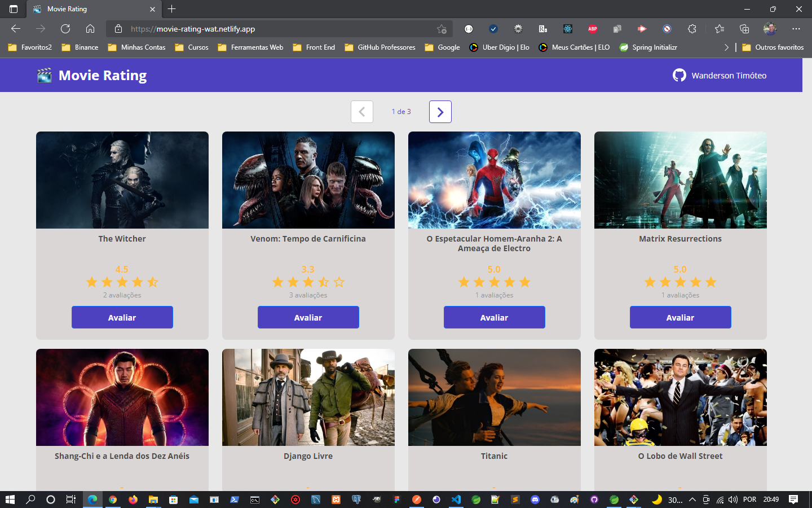Image resolution: width=812 pixels, height=508 pixels.
Task: Open a new browser tab
Action: pos(172,9)
